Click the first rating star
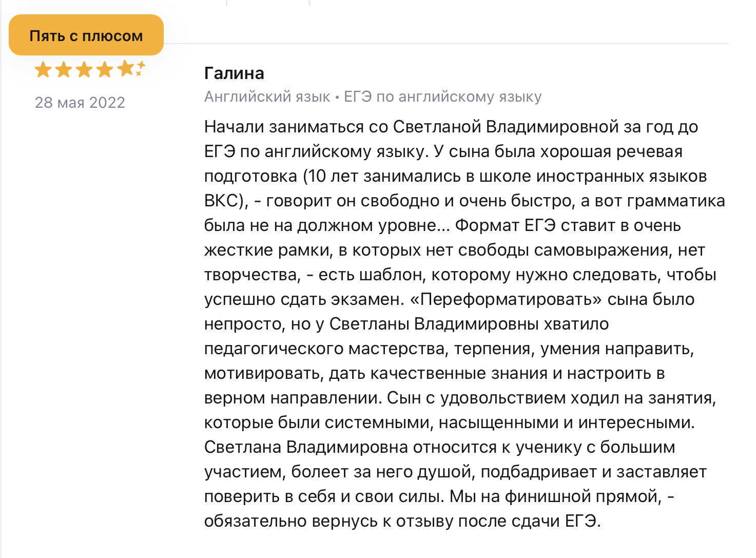 43,69
